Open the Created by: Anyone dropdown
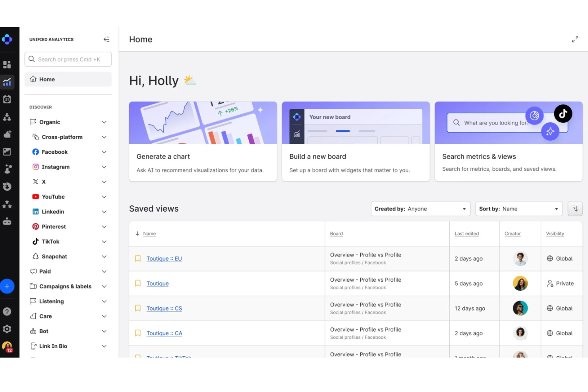588x392 pixels. (x=420, y=209)
